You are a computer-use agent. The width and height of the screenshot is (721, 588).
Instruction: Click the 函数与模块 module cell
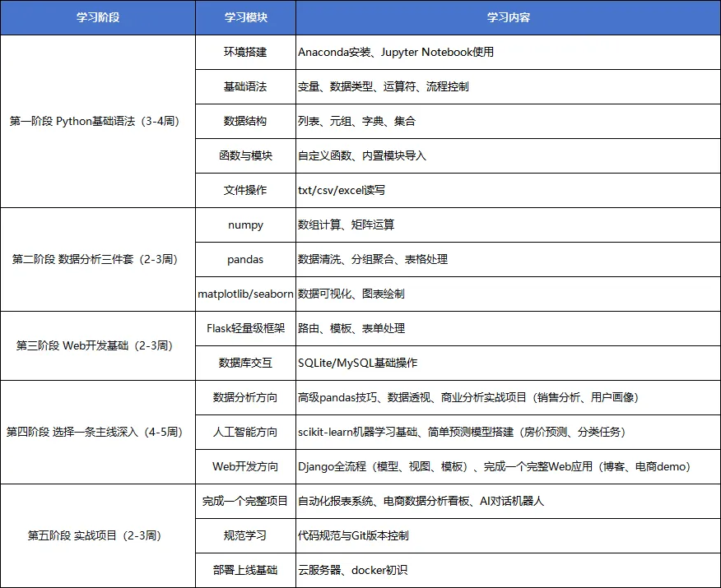(245, 155)
